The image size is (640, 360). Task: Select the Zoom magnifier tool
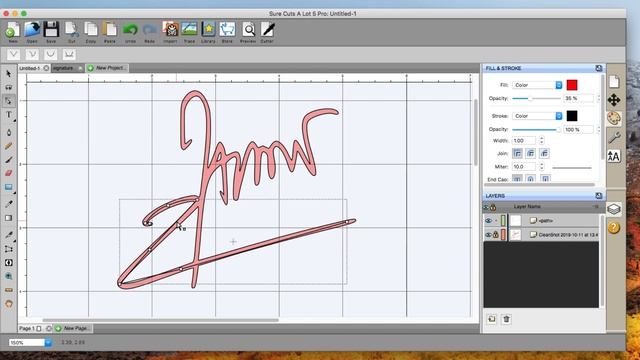[9, 276]
